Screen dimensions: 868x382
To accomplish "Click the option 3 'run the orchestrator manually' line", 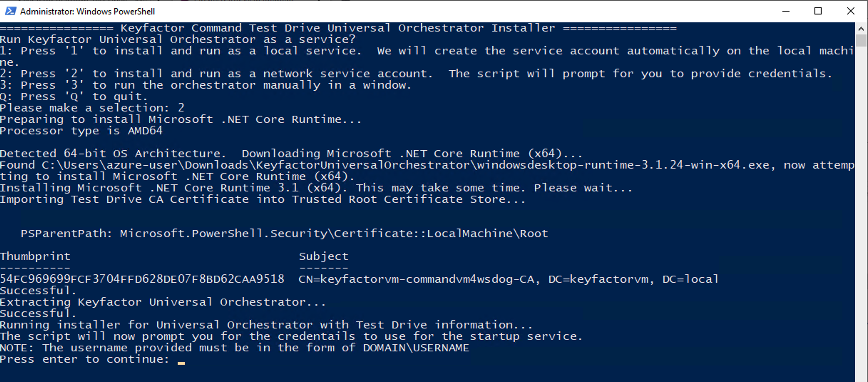I will pos(205,85).
